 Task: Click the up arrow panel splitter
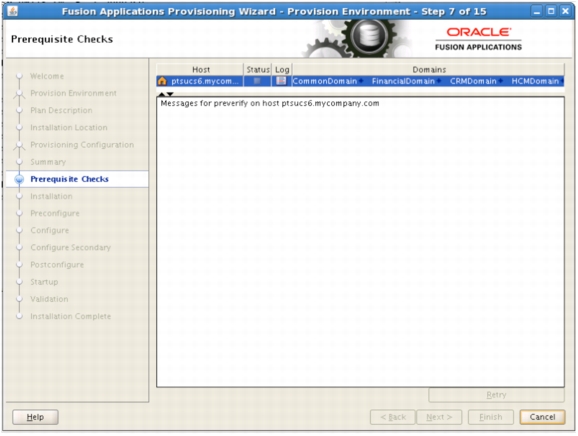[x=161, y=94]
